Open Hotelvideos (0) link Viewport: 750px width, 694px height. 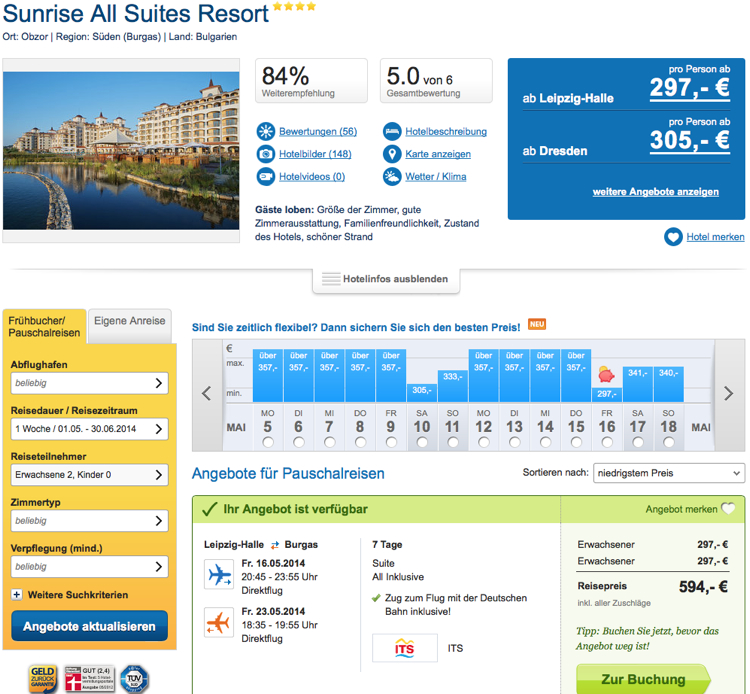point(312,176)
